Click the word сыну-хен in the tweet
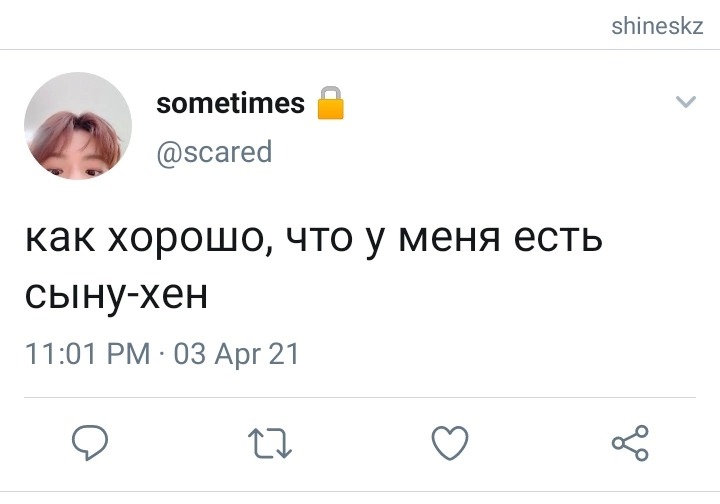Screen dimensions: 720x504 [x=117, y=295]
